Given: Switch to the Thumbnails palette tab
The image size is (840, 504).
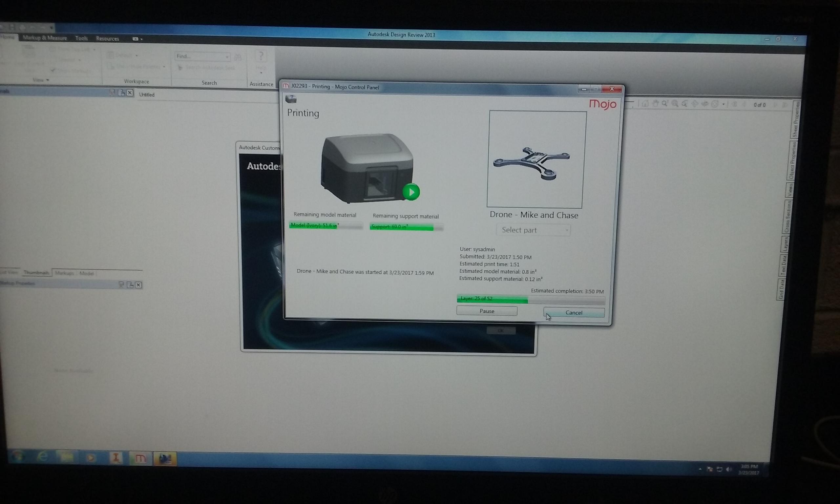Looking at the screenshot, I should (36, 272).
